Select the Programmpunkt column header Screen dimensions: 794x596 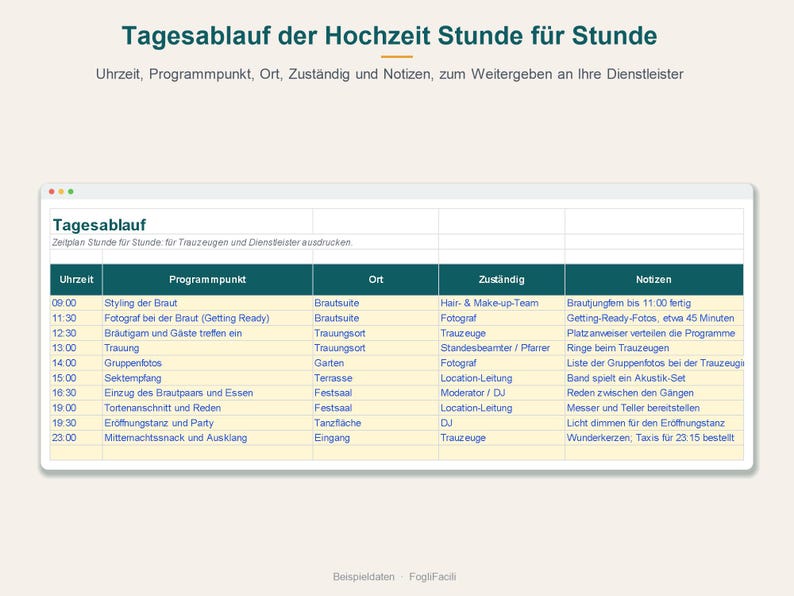point(207,280)
